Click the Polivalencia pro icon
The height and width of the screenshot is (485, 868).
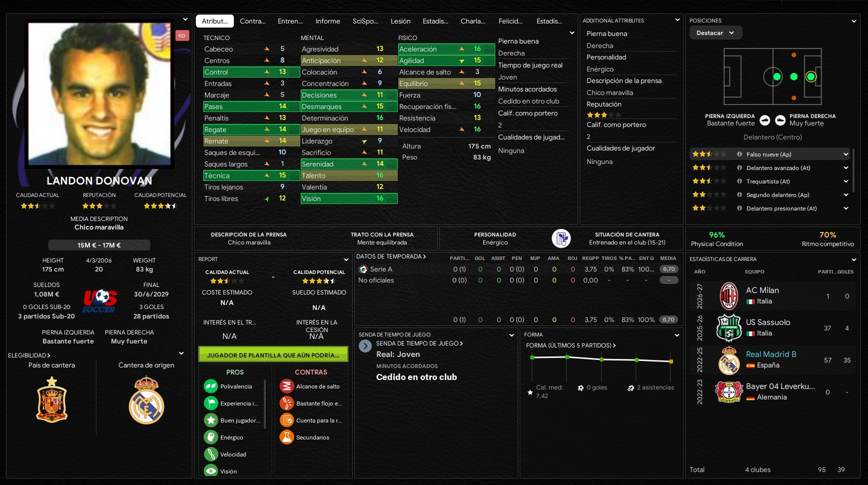click(x=211, y=386)
